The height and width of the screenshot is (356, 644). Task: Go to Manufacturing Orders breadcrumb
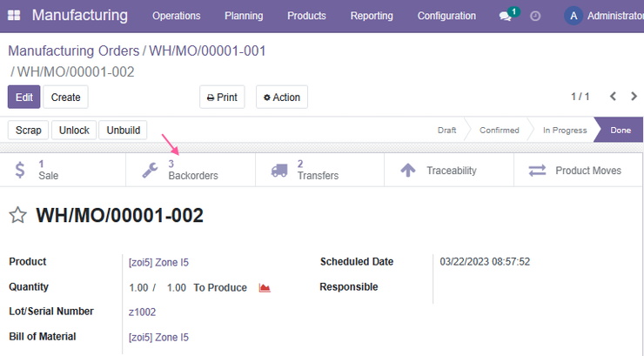(74, 50)
